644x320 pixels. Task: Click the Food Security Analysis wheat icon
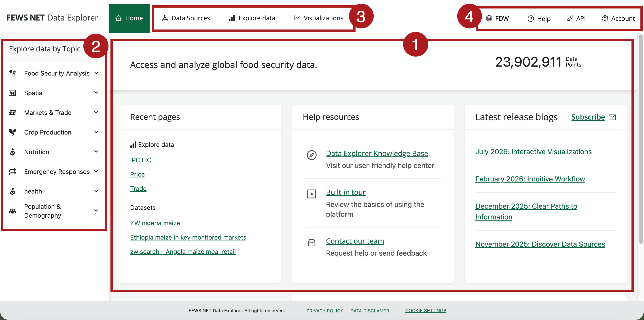tap(13, 73)
